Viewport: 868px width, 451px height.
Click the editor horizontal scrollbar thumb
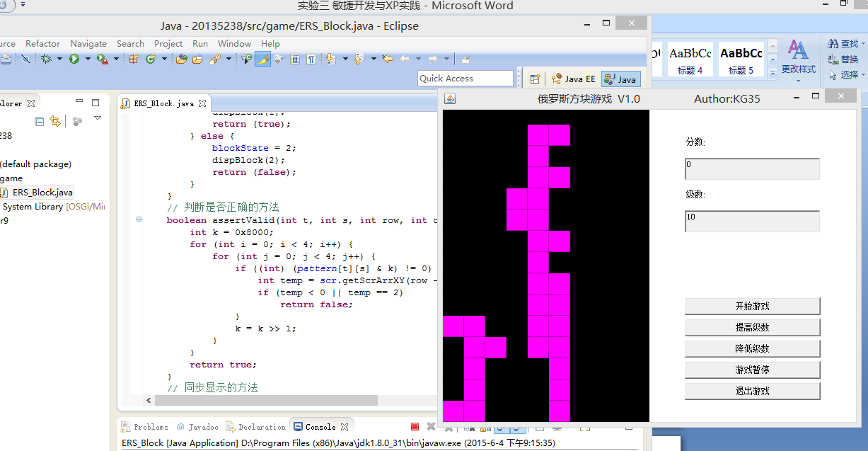pos(266,400)
